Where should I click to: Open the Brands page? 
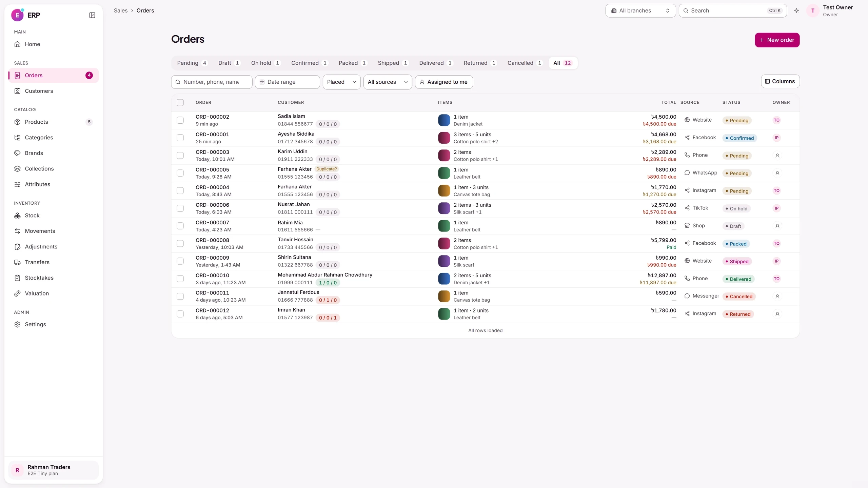click(54, 153)
